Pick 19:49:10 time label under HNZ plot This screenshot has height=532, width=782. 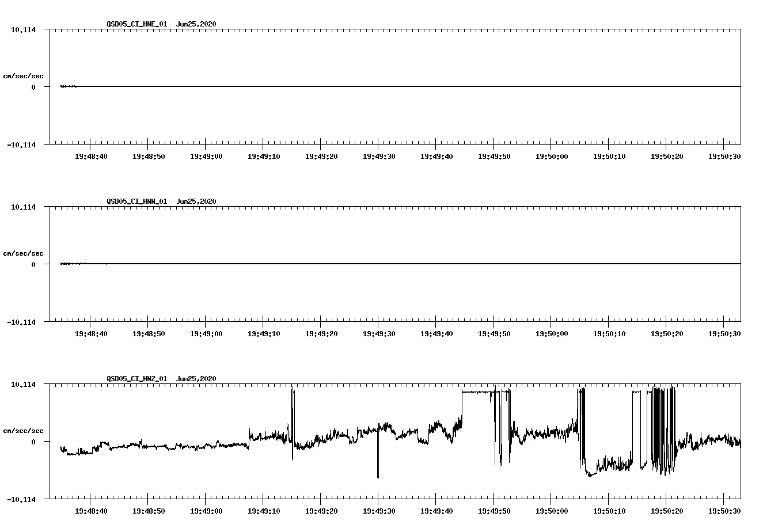point(264,511)
